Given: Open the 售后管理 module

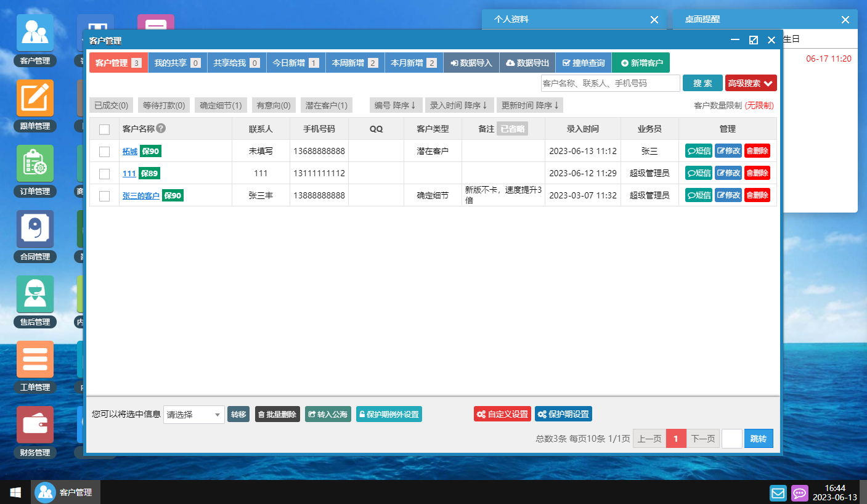Looking at the screenshot, I should [35, 294].
